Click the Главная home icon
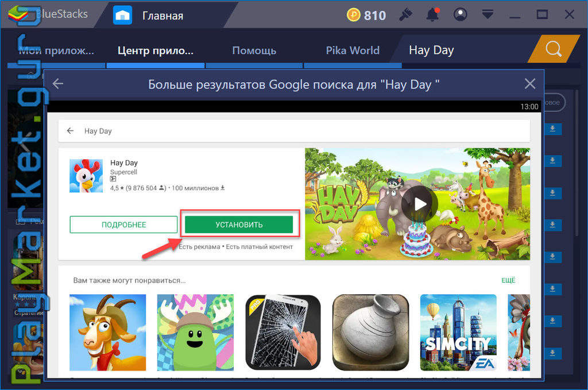588x390 pixels. [x=123, y=16]
